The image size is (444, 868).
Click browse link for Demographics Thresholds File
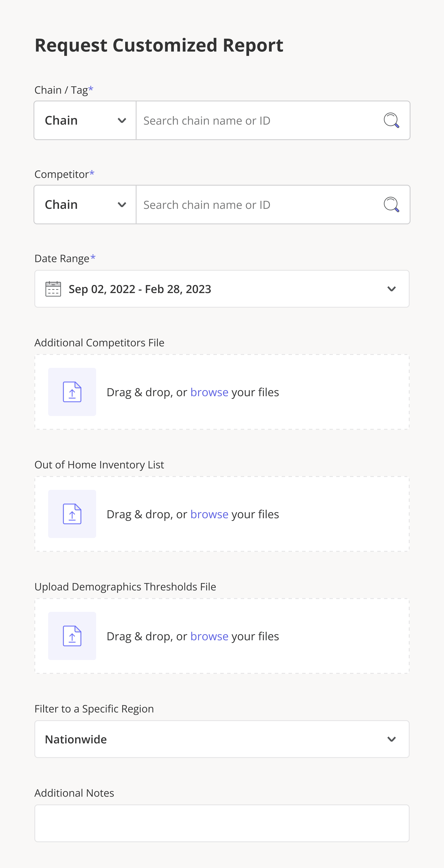point(209,636)
